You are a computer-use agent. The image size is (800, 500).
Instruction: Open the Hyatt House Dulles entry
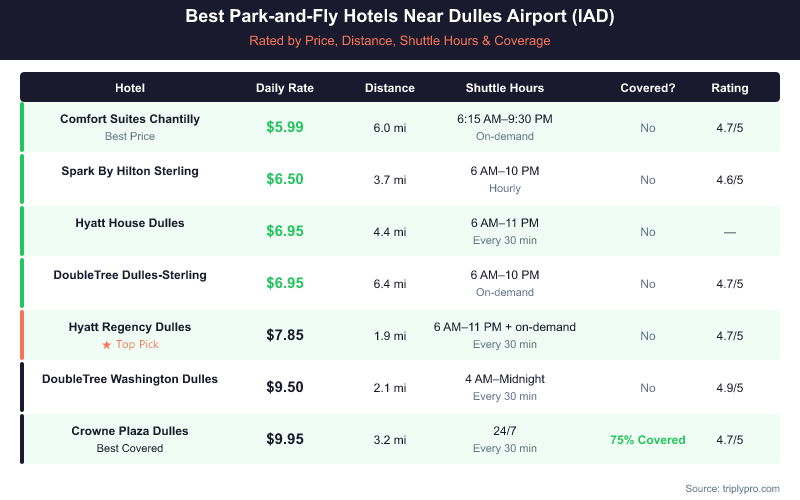point(130,223)
